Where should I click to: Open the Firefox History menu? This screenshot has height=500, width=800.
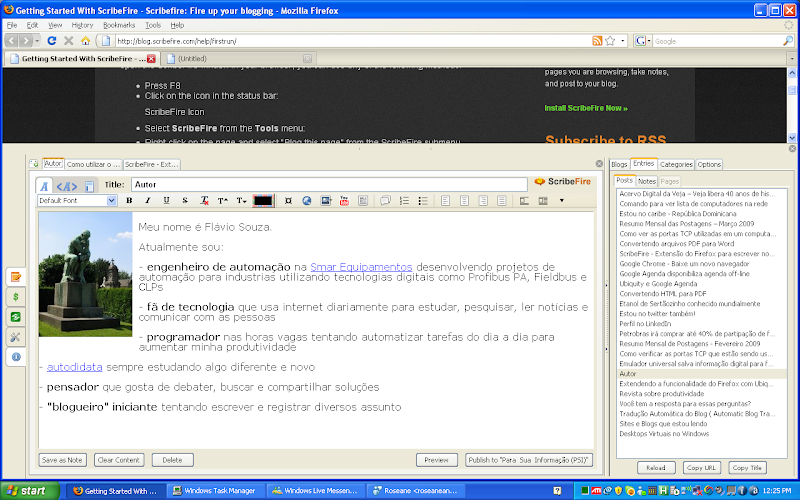click(x=82, y=25)
